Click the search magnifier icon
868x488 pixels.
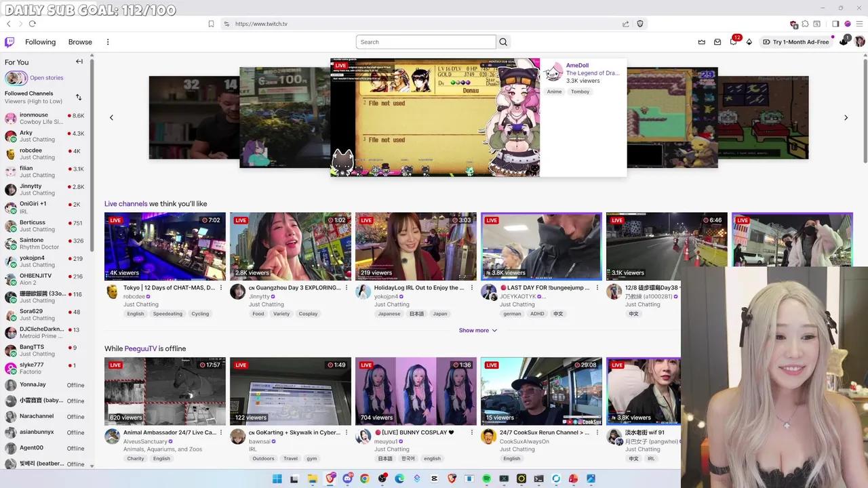pos(502,41)
